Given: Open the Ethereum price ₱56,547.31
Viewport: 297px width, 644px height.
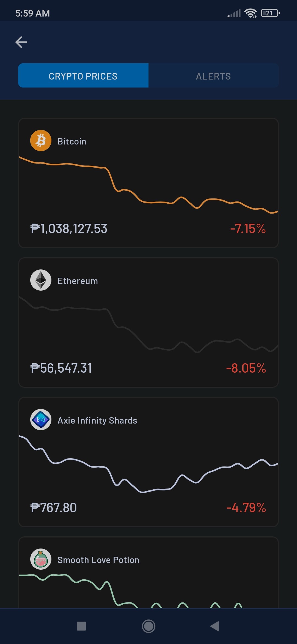Looking at the screenshot, I should coord(61,368).
